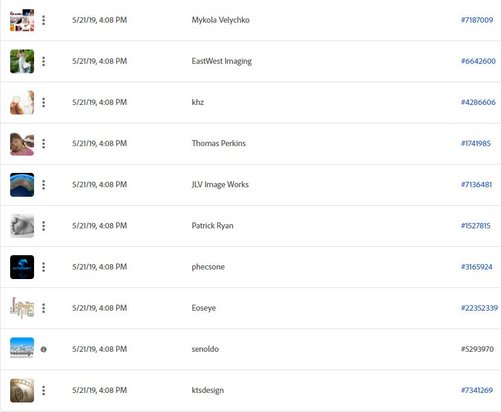Click the dark blue thumbnail for phecsone
The image size is (501, 412).
[22, 267]
